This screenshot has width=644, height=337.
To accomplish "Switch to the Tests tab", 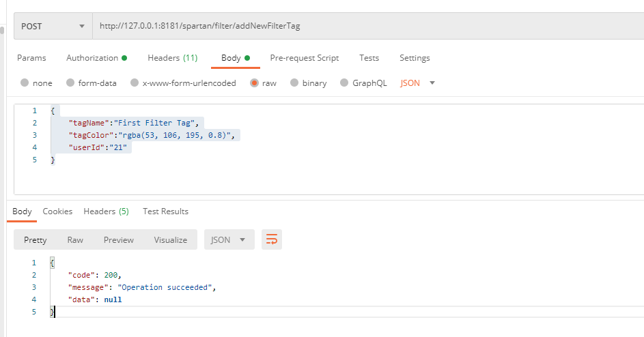I will pos(369,58).
